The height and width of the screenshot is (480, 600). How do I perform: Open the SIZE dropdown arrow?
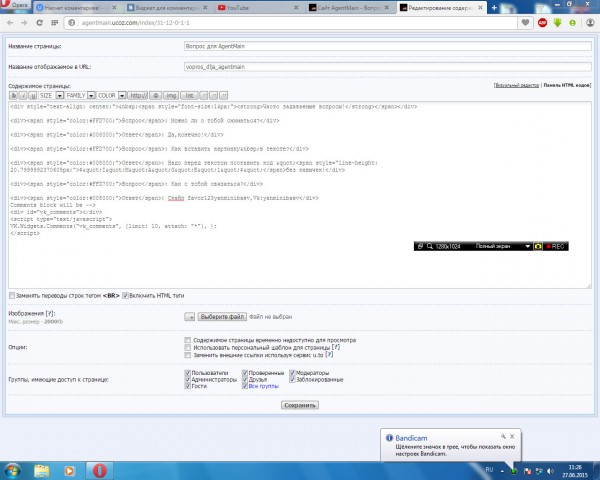point(60,95)
